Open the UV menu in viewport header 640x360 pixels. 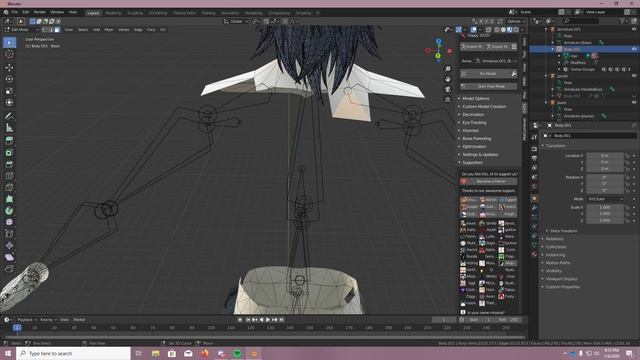(x=162, y=30)
